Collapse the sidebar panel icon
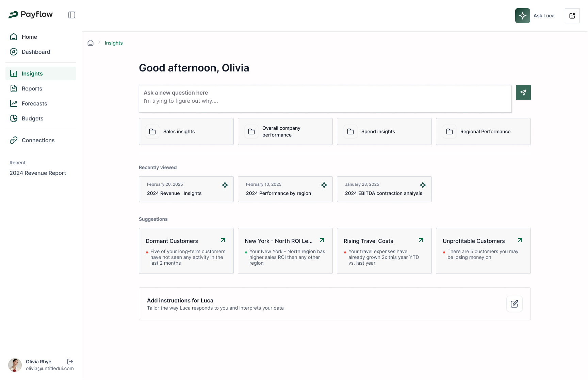The height and width of the screenshot is (380, 588). click(72, 15)
